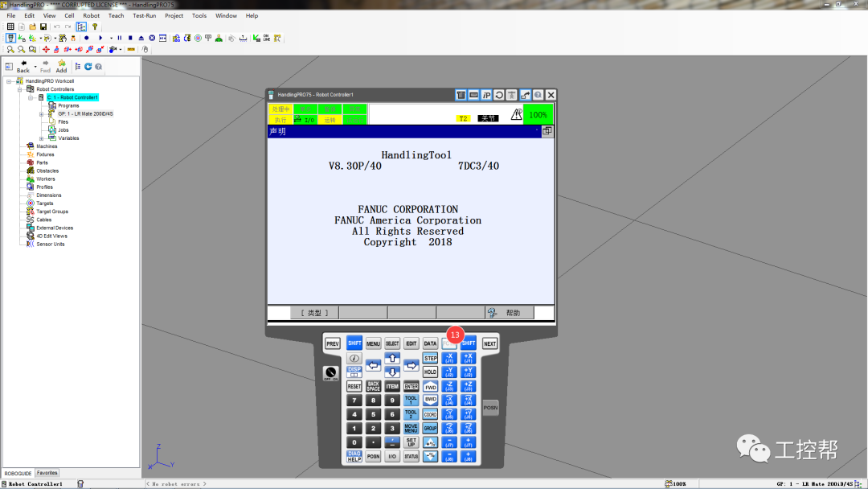Click the Zoom Out magnifier icon

22,49
